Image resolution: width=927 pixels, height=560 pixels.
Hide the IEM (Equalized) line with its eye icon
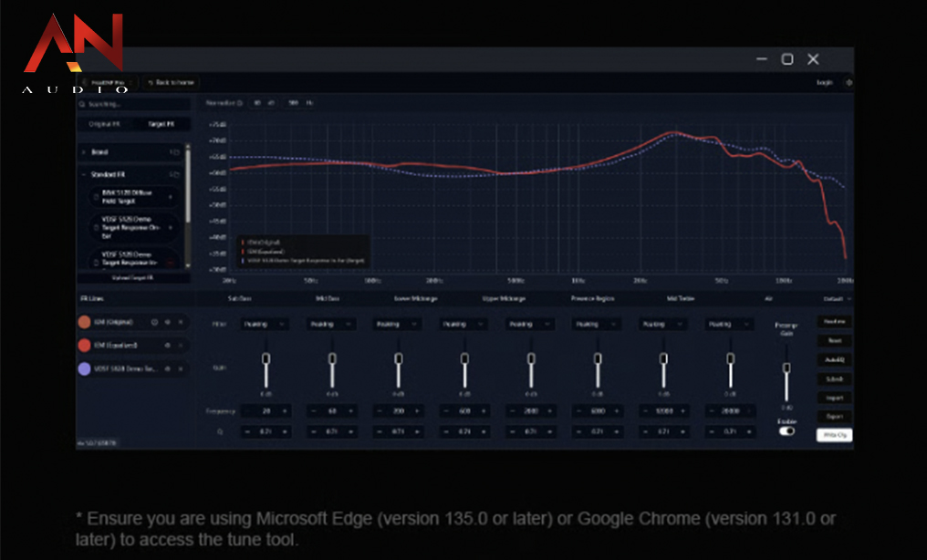click(x=167, y=345)
